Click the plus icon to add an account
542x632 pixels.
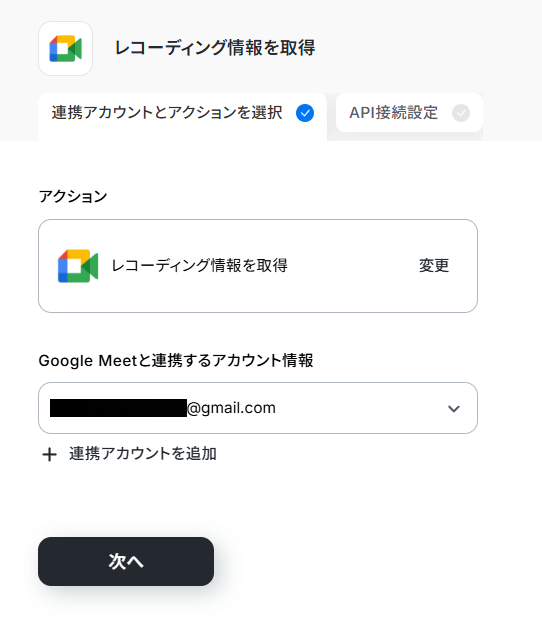click(50, 455)
